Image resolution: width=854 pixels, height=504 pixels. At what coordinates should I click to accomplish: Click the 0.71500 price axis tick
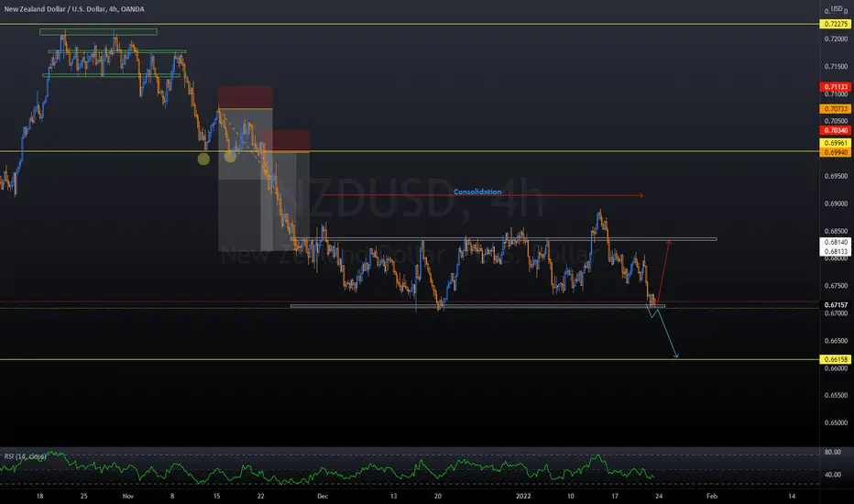pos(836,67)
